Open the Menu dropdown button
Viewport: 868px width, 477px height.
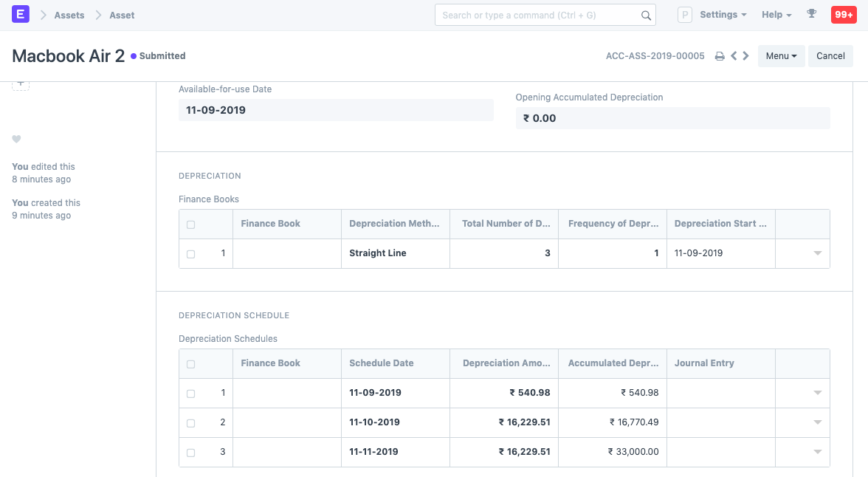point(781,56)
